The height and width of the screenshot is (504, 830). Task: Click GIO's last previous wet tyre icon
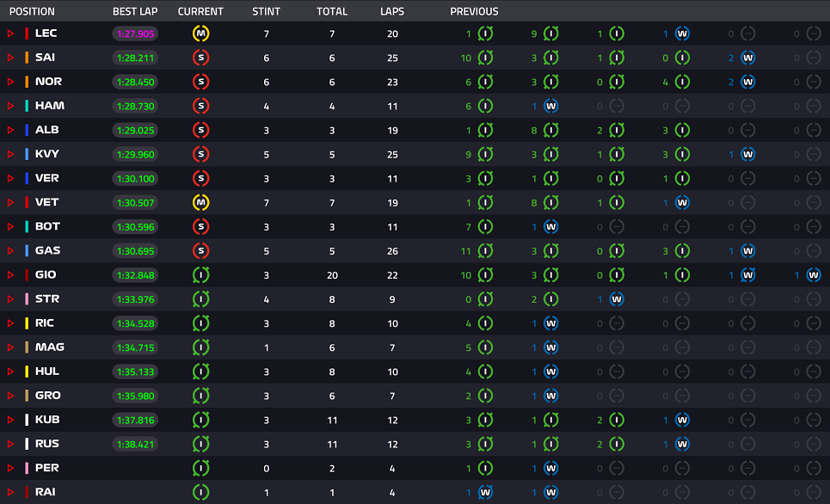click(x=813, y=274)
